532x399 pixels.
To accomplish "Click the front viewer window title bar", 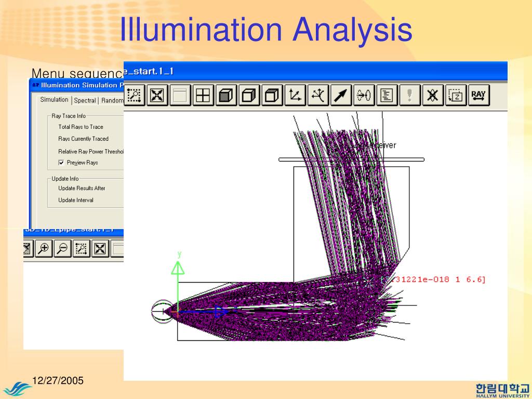I will pyautogui.click(x=315, y=71).
